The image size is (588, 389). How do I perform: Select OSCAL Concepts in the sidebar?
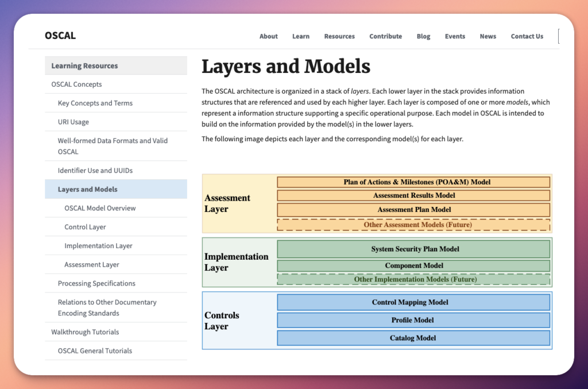click(x=76, y=84)
